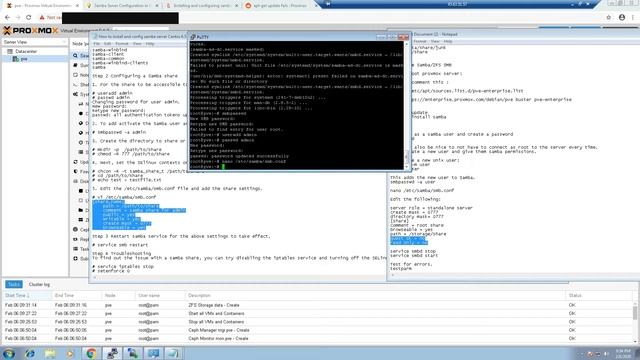This screenshot has width=640, height=360.
Task: Click the PuTTY scrollbar up arrow
Action: [x=407, y=44]
